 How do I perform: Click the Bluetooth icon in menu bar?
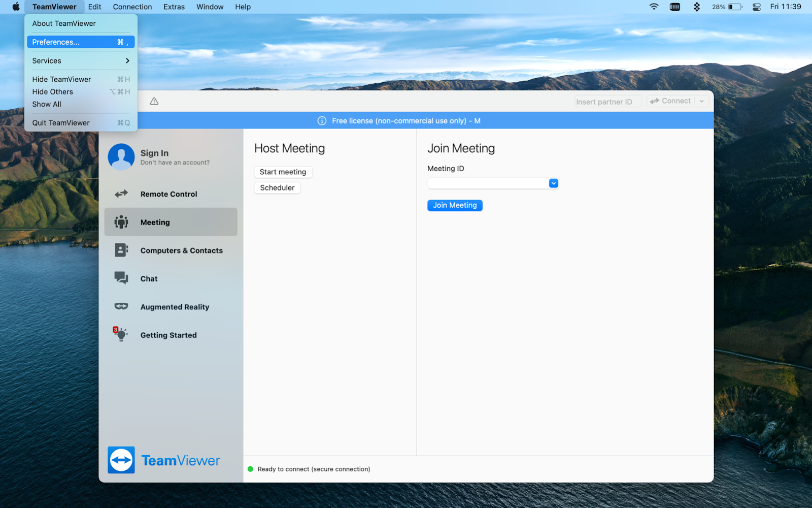point(697,7)
